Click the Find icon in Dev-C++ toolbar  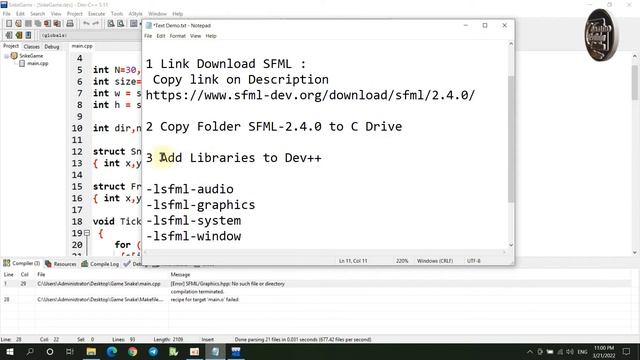pos(111,24)
